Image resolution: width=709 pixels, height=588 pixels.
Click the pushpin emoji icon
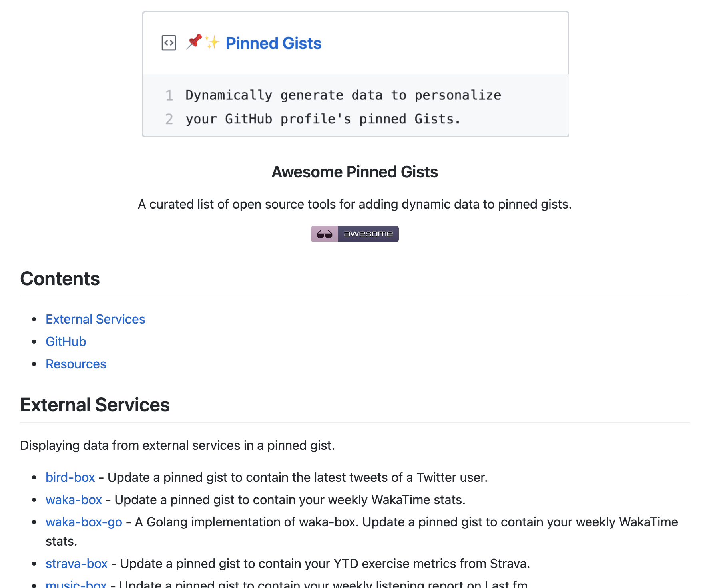tap(194, 42)
